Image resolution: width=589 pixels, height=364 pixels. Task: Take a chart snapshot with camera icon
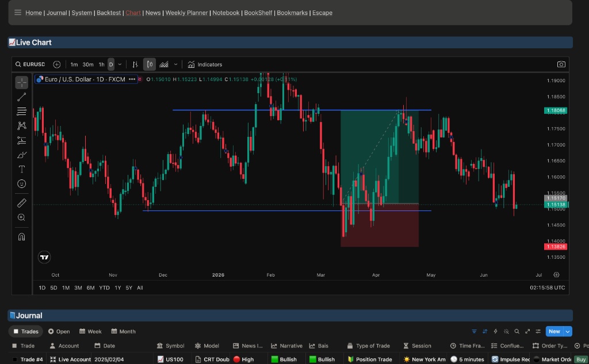[x=561, y=64]
